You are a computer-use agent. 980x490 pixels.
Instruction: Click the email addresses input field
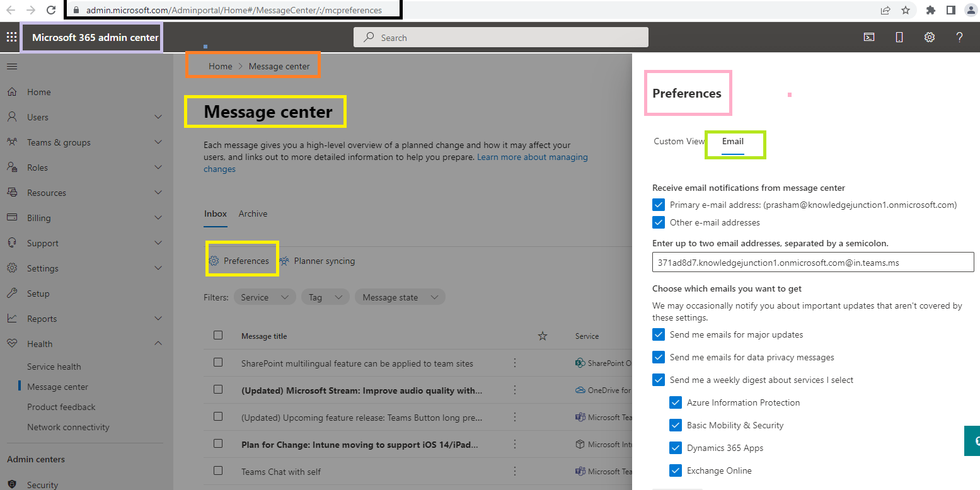pyautogui.click(x=813, y=262)
